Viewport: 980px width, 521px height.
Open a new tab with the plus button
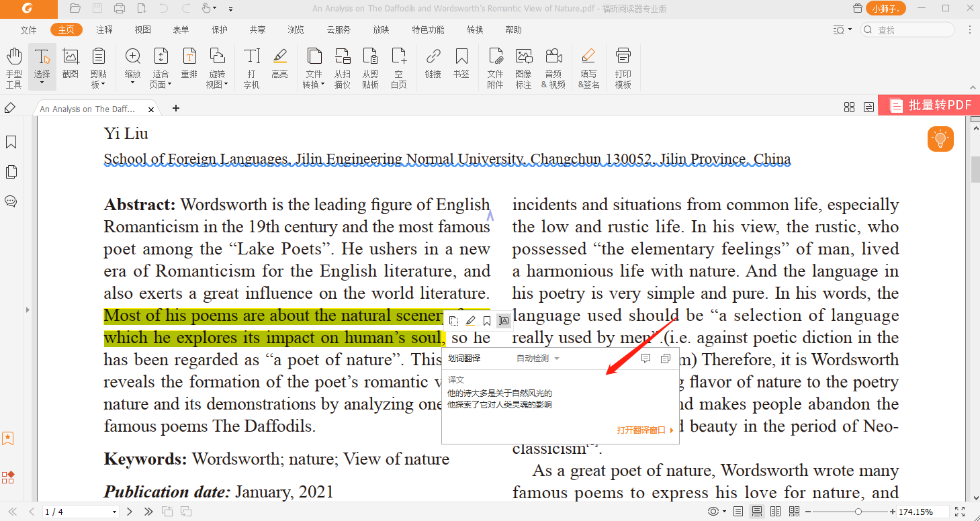pos(176,108)
